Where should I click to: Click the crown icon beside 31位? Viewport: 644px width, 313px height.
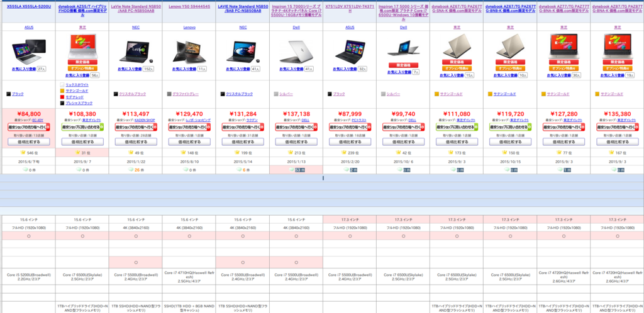pos(78,153)
